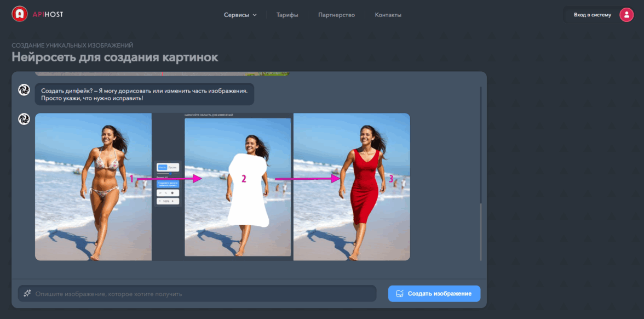Click the trash icon in the mask tool panel
Image resolution: width=644 pixels, height=319 pixels.
pyautogui.click(x=173, y=193)
